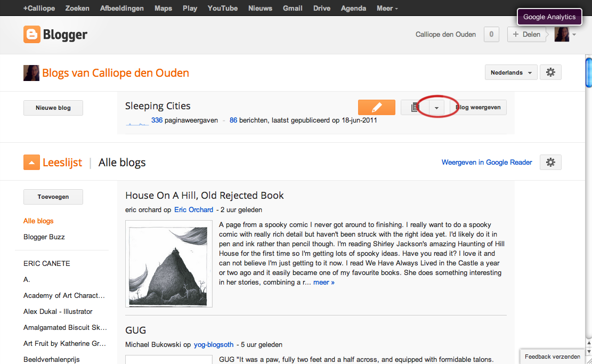Click the Google Analytics button
This screenshot has height=364, width=592.
[x=549, y=17]
